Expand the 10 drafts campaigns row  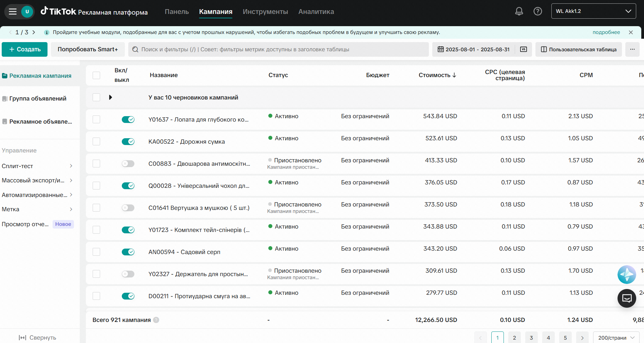click(x=110, y=97)
